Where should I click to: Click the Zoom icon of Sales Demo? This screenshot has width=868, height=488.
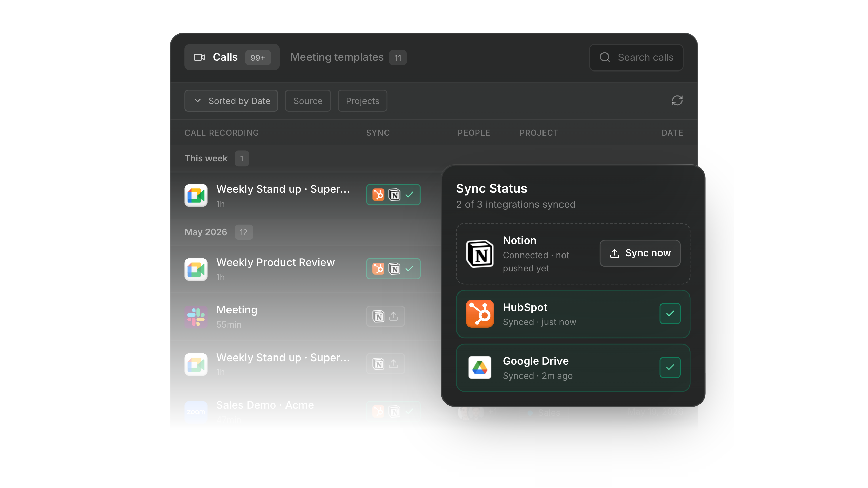pyautogui.click(x=196, y=412)
